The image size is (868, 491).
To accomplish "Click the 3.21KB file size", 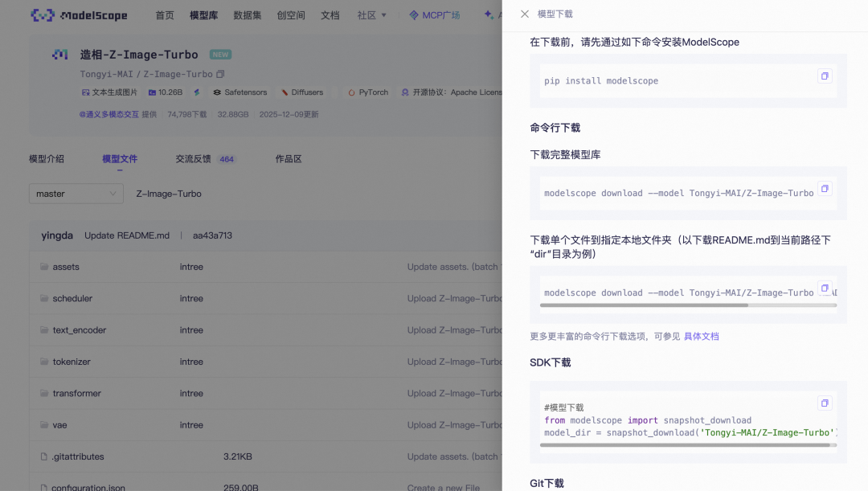I will (x=237, y=456).
